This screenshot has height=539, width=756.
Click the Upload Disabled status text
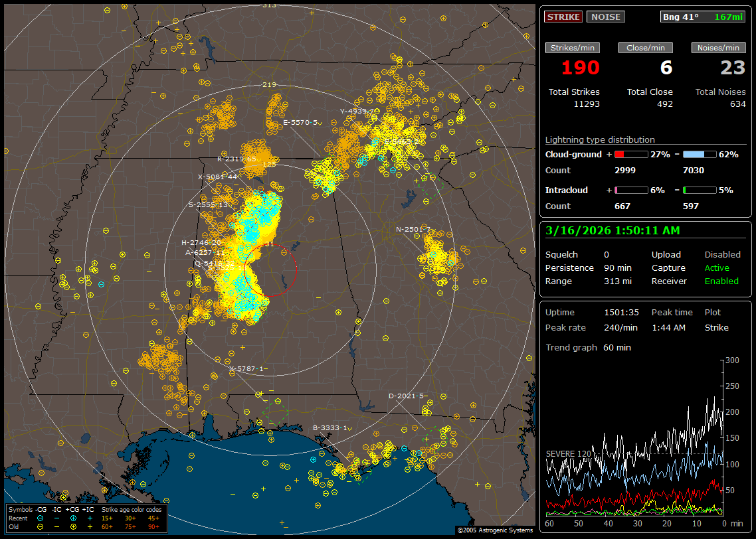coord(722,254)
